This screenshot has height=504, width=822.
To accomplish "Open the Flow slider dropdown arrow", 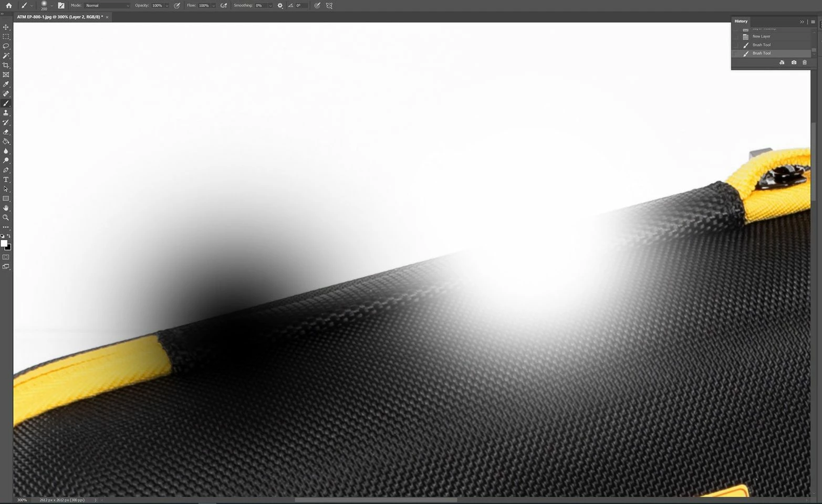I will pyautogui.click(x=213, y=5).
